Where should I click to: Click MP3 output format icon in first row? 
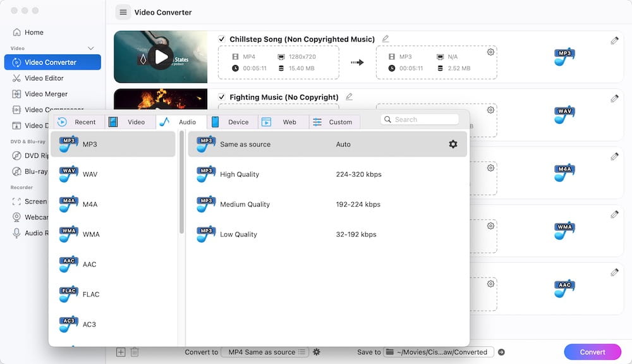pyautogui.click(x=564, y=58)
